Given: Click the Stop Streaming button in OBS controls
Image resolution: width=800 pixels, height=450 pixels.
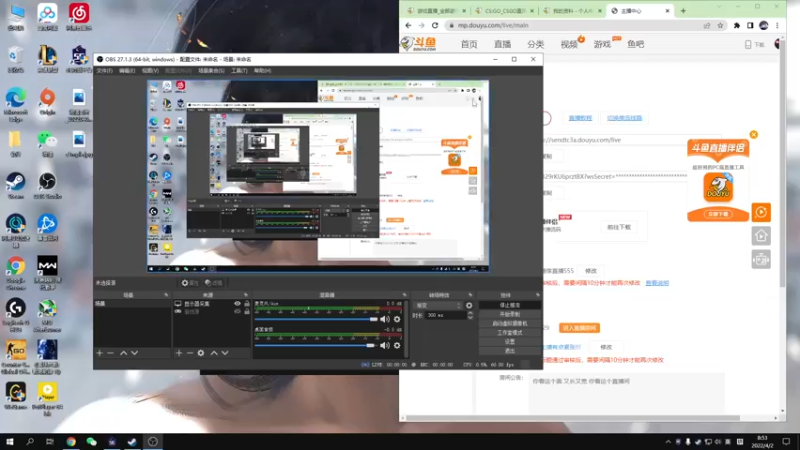Looking at the screenshot, I should click(x=509, y=305).
